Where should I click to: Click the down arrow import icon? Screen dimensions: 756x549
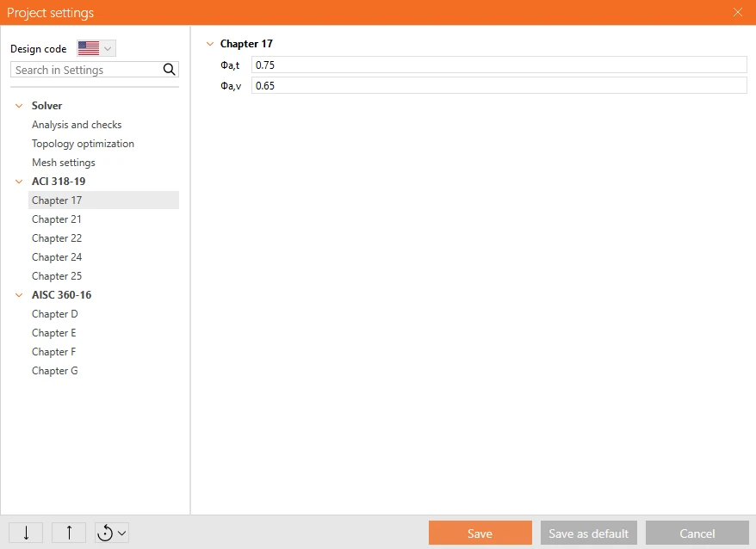click(x=26, y=533)
